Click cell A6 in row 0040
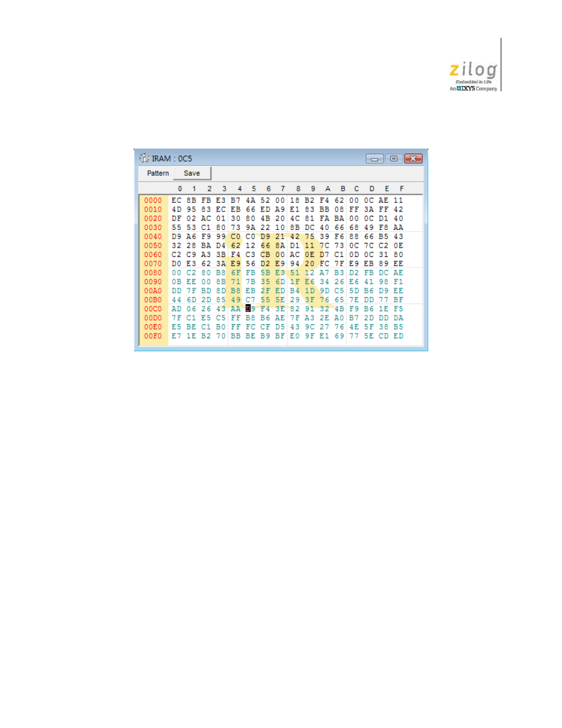562x728 pixels. 191,236
